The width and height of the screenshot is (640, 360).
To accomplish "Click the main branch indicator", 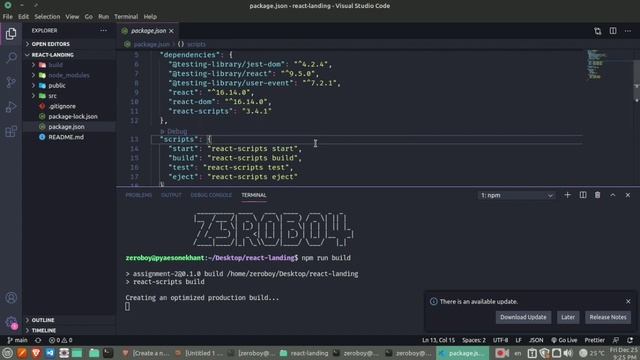I will click(18, 340).
